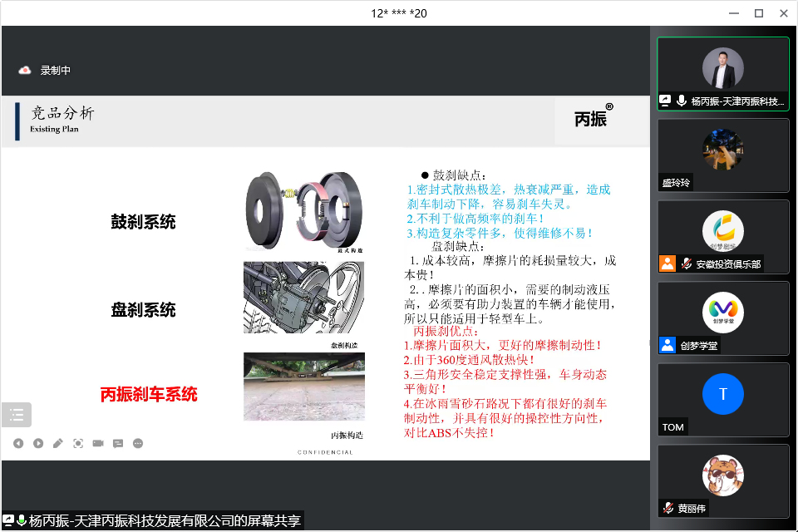Go to the previous slide using the left arrow

[18, 443]
